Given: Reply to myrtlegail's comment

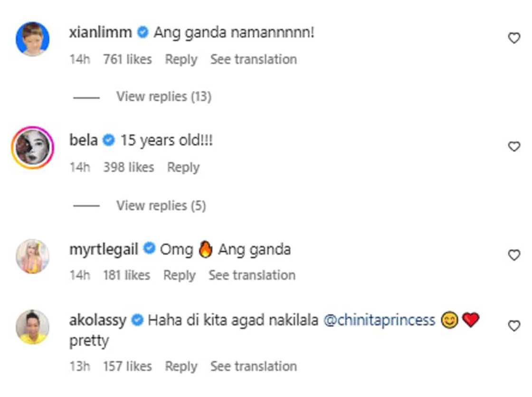Looking at the screenshot, I should pos(180,275).
